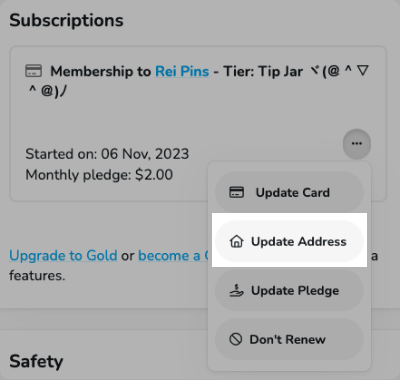Click the Monthly pledge $2.00 text
The image size is (400, 380).
pos(99,175)
